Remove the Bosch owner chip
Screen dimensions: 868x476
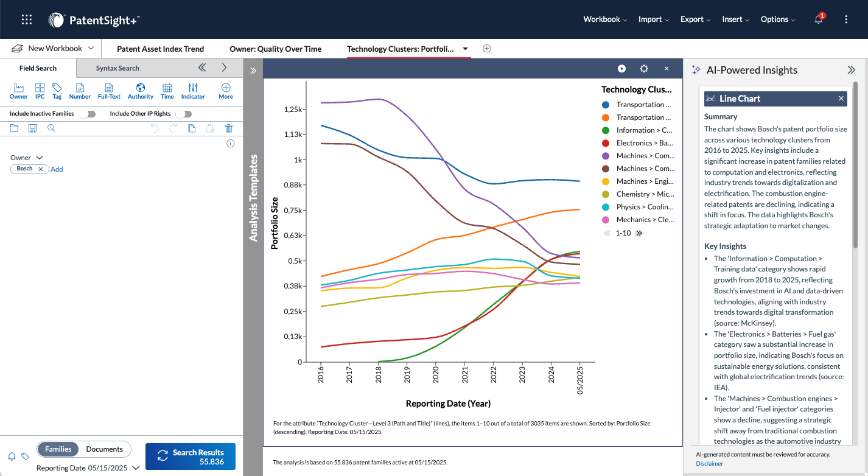(41, 169)
